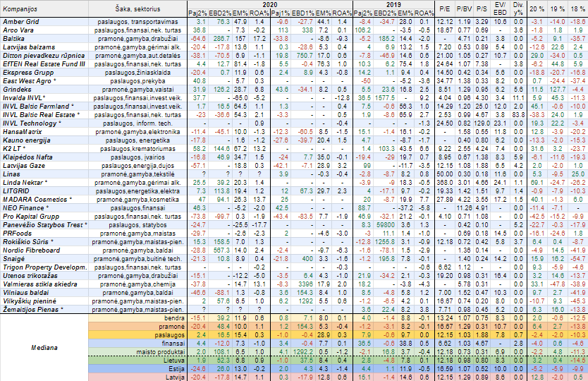Click the Div. y% column header
This screenshot has height=381, width=588.
(x=518, y=8)
